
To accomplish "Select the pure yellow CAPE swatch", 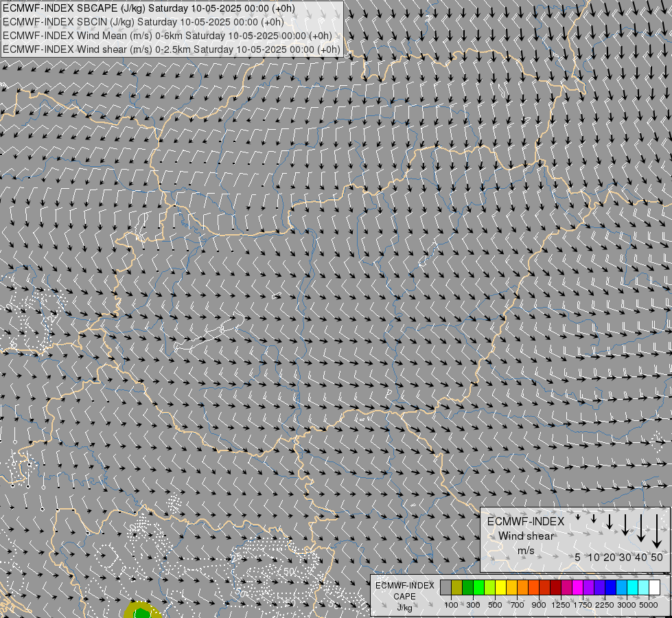I will point(500,587).
